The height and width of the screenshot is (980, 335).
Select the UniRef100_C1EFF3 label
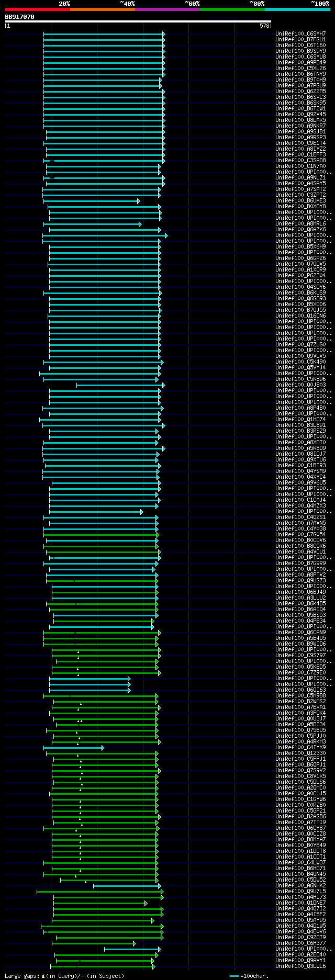coord(300,155)
